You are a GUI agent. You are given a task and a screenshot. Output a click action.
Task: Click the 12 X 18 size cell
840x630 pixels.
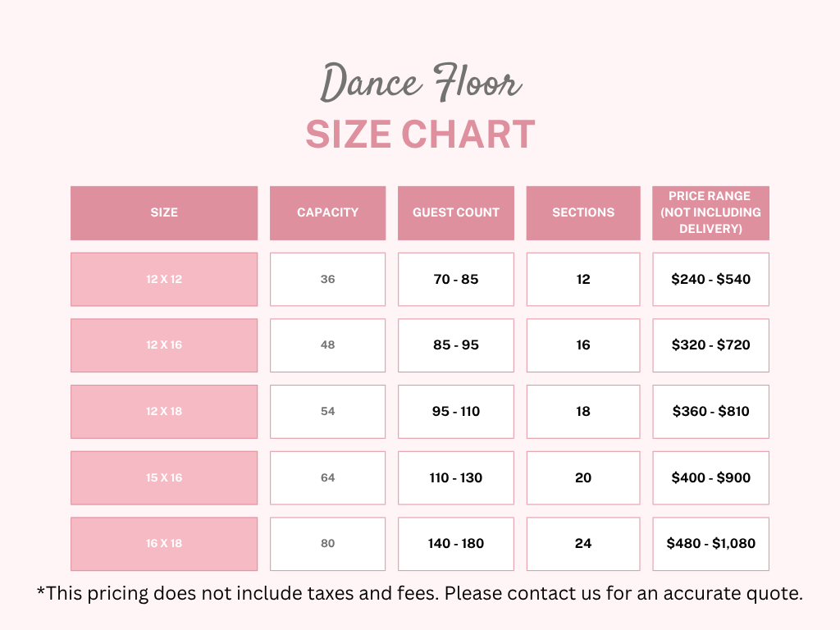pyautogui.click(x=164, y=411)
